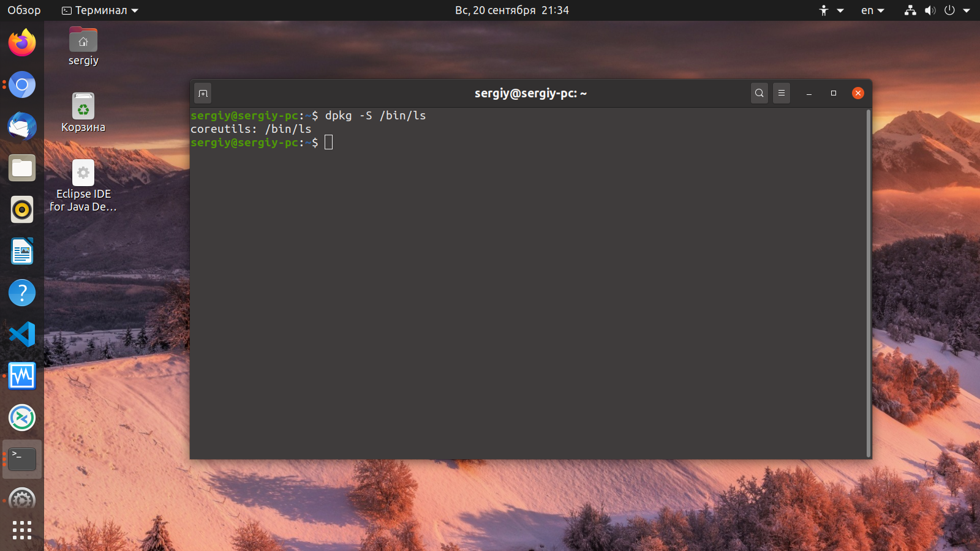Viewport: 980px width, 551px height.
Task: Switch the en keyboard layout indicator
Action: pos(873,10)
